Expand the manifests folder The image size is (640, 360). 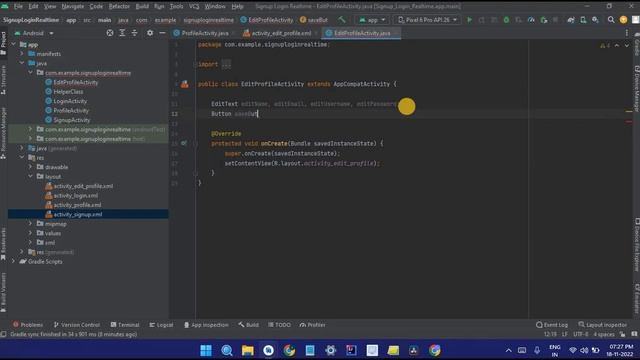22,53
